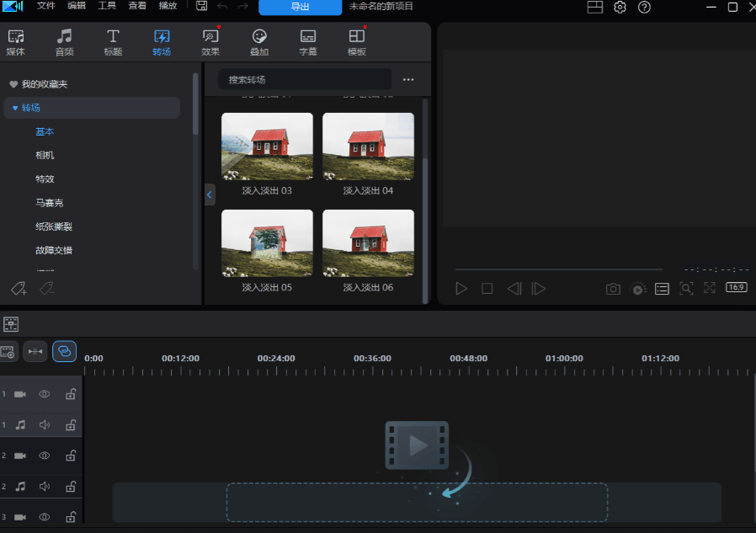Open the 文件 (File) menu
756x533 pixels.
click(45, 6)
